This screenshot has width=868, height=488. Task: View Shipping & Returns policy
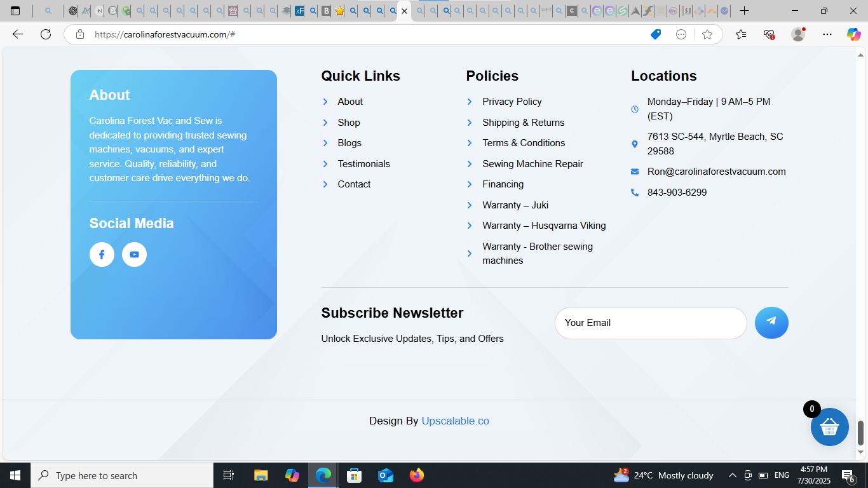tap(524, 123)
